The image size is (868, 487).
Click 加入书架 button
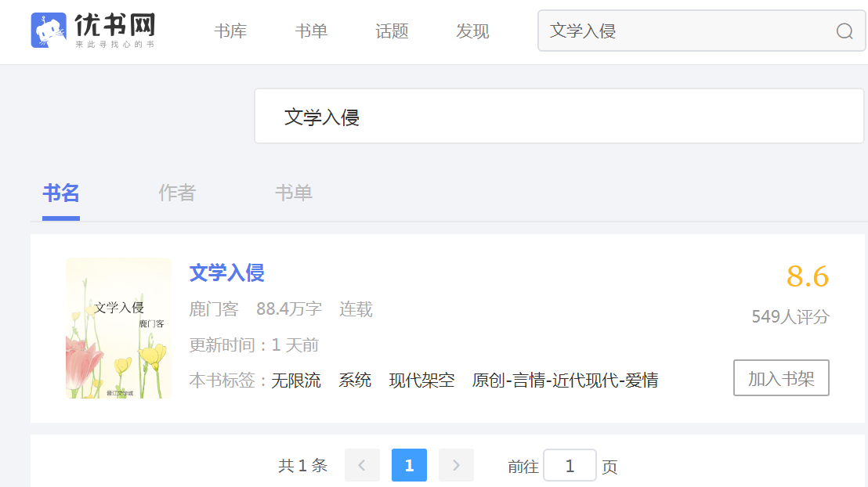click(x=781, y=378)
